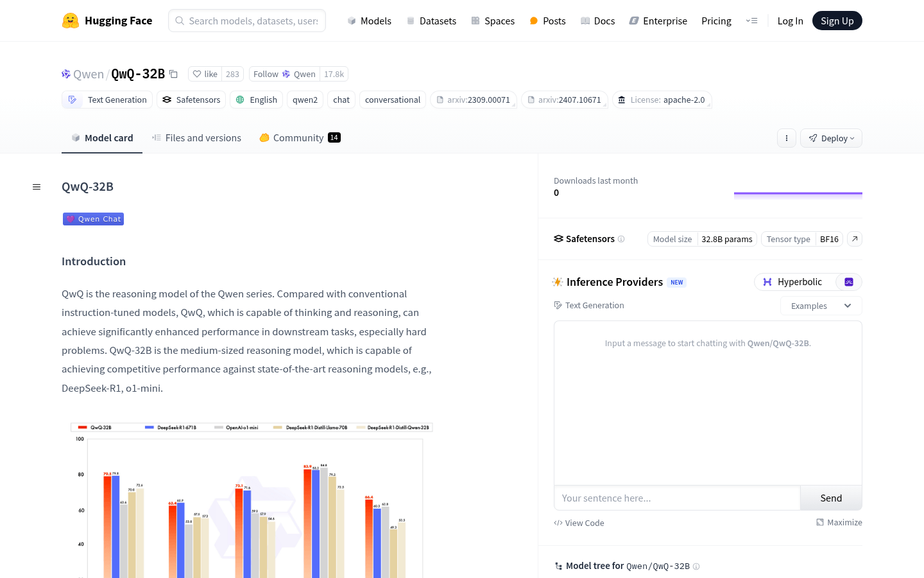Image resolution: width=924 pixels, height=578 pixels.
Task: Open the Spaces nav item
Action: coord(493,21)
